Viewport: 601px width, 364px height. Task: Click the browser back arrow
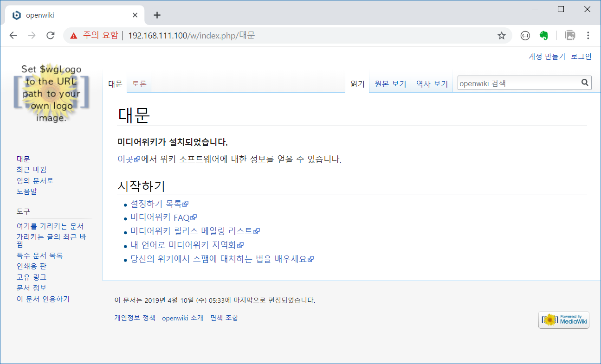(x=13, y=36)
